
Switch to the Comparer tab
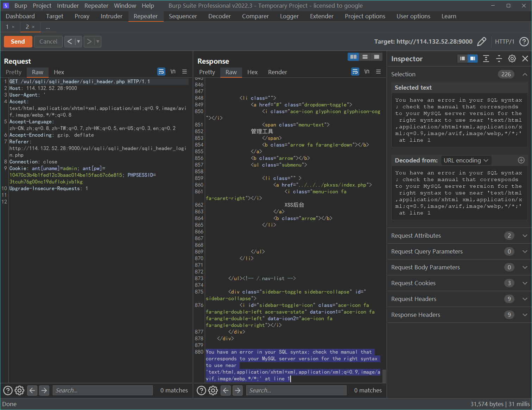[255, 16]
